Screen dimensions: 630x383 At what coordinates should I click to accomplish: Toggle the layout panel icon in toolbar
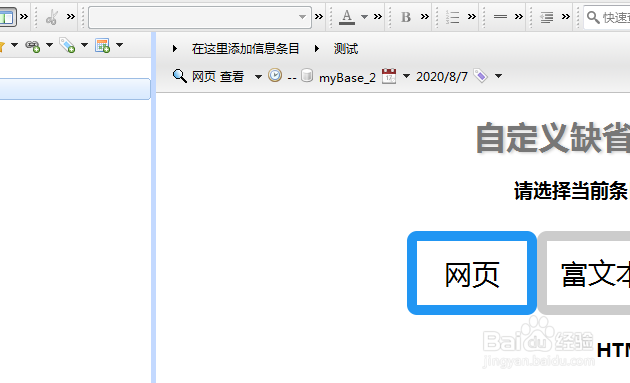(x=7, y=17)
